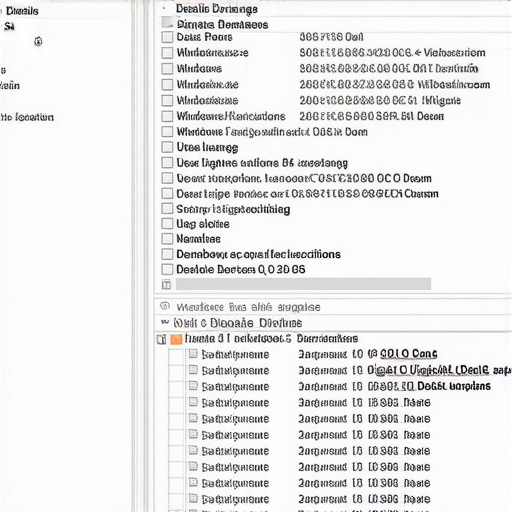Check the box beside 'Utes lnengg'

167,147
